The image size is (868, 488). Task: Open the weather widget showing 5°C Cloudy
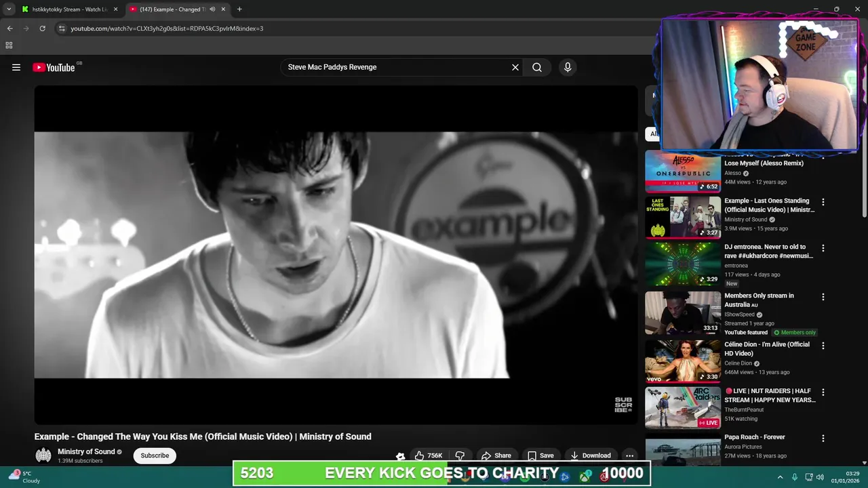[24, 477]
